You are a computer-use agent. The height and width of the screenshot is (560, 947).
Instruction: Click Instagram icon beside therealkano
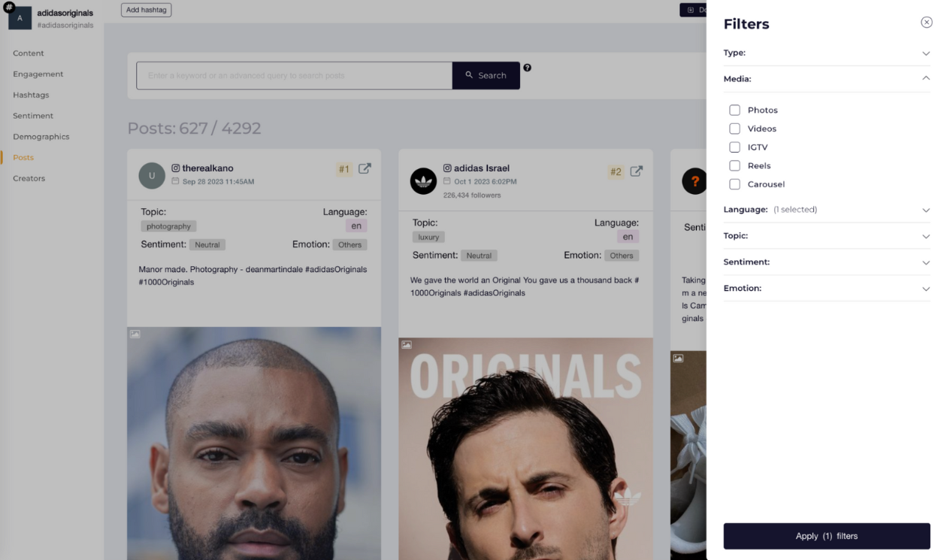pos(176,168)
